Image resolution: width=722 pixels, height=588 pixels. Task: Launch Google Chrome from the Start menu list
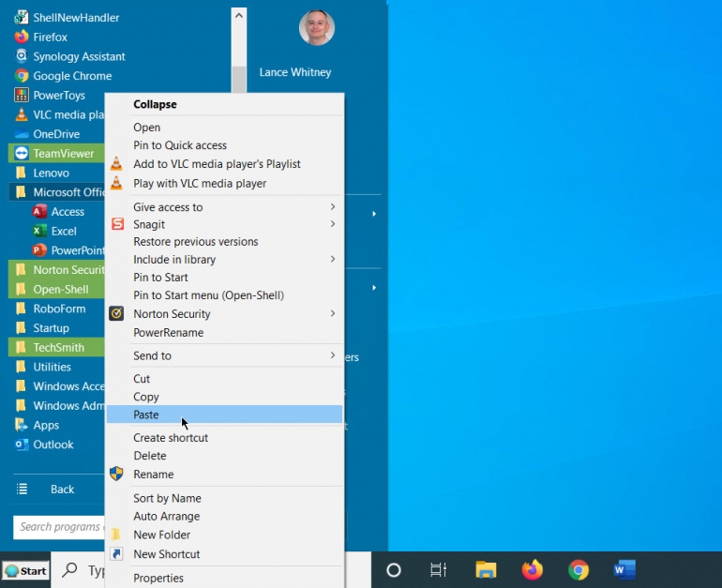pos(71,76)
